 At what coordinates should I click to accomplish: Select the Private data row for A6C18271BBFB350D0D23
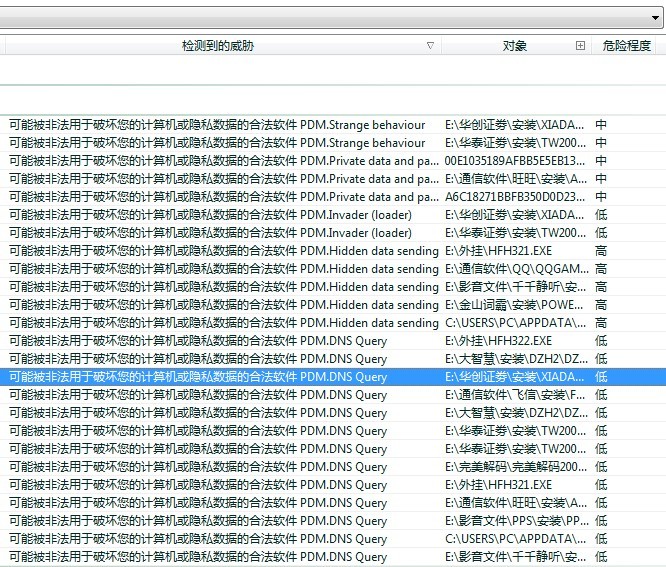click(333, 197)
